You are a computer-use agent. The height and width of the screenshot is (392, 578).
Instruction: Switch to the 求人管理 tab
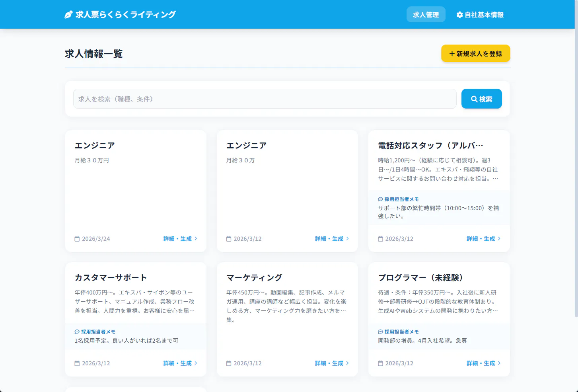coord(426,15)
